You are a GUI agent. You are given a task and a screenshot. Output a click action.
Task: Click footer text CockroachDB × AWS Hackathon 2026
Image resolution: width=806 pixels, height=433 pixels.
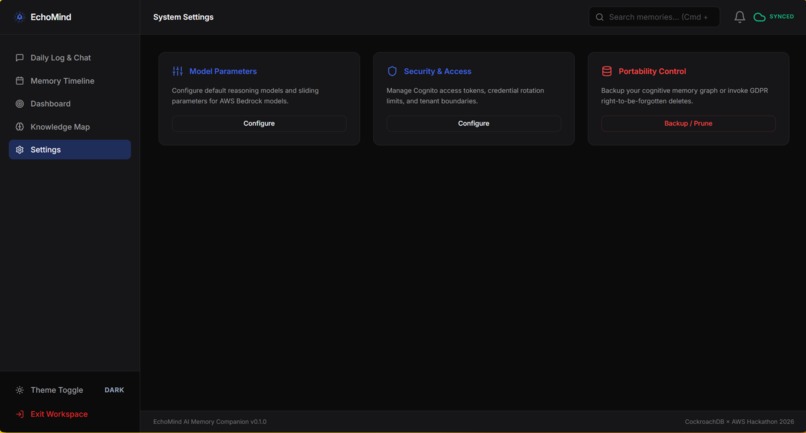click(x=739, y=422)
